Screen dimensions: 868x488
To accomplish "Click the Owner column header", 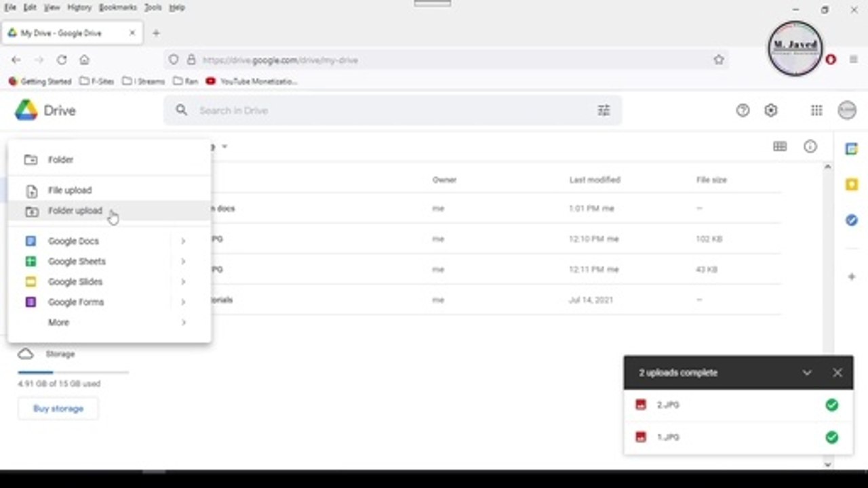I will tap(444, 180).
